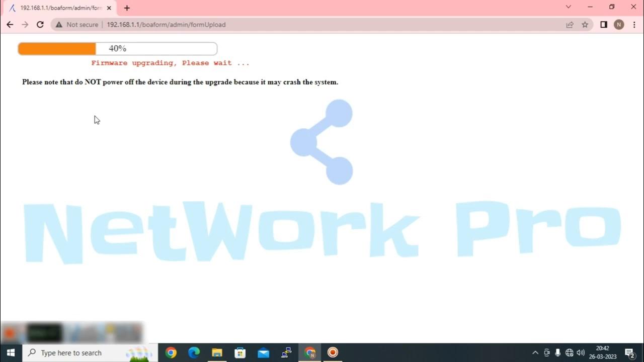This screenshot has height=362, width=644.
Task: Open Microsoft Store from the taskbar
Action: (240, 352)
